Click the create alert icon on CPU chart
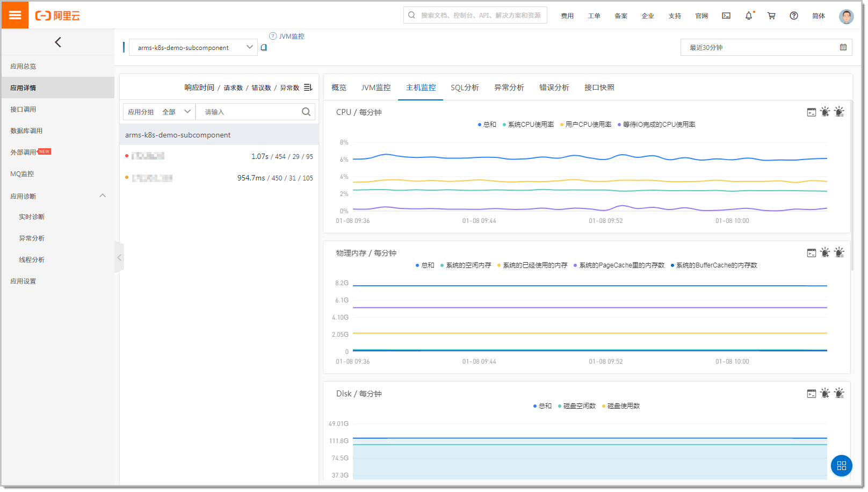 point(825,112)
